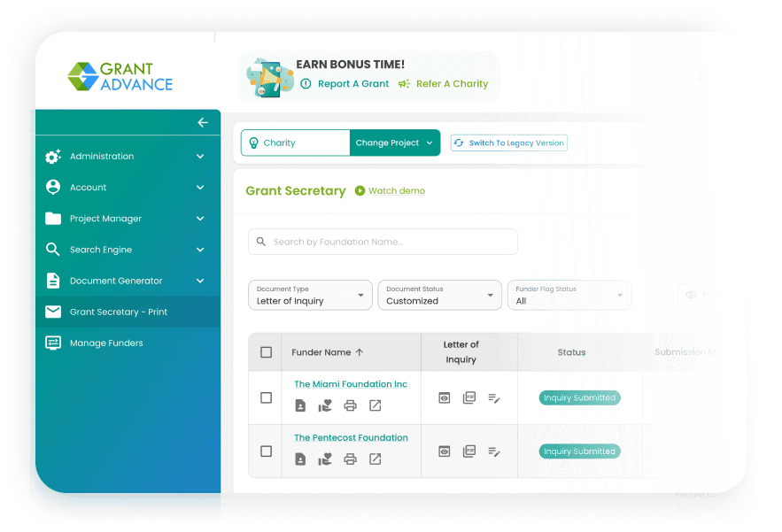The height and width of the screenshot is (532, 782).
Task: Expand the Account menu chevron
Action: 200,188
